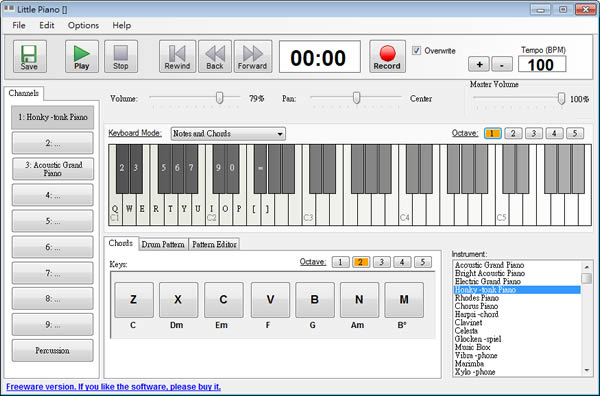Open the Help menu
The width and height of the screenshot is (600, 396).
tap(121, 25)
